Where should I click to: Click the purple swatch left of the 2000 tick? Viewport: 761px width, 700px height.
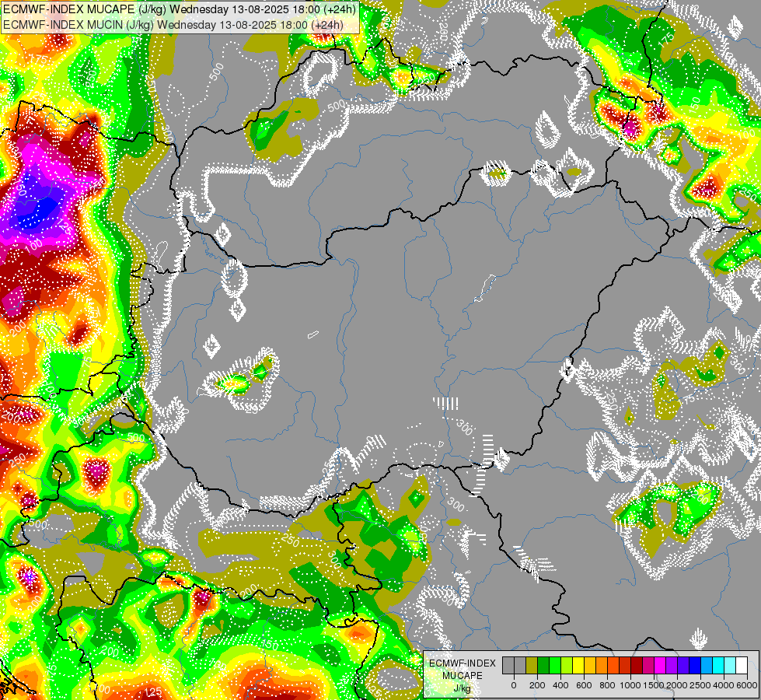click(672, 665)
